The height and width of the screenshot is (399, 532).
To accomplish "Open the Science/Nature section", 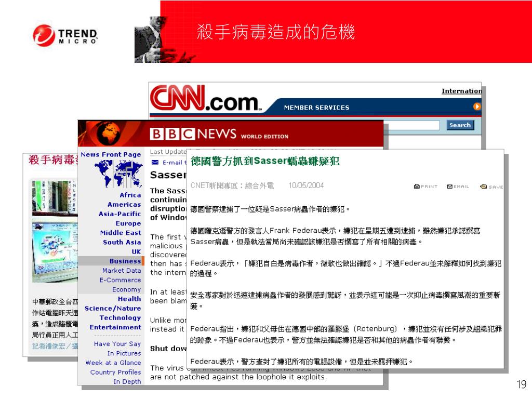I will click(113, 309).
